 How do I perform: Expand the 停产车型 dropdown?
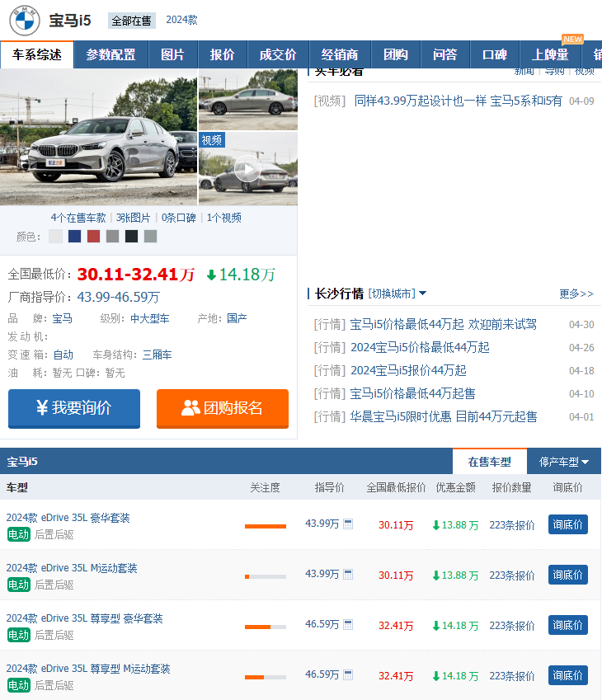(x=563, y=462)
